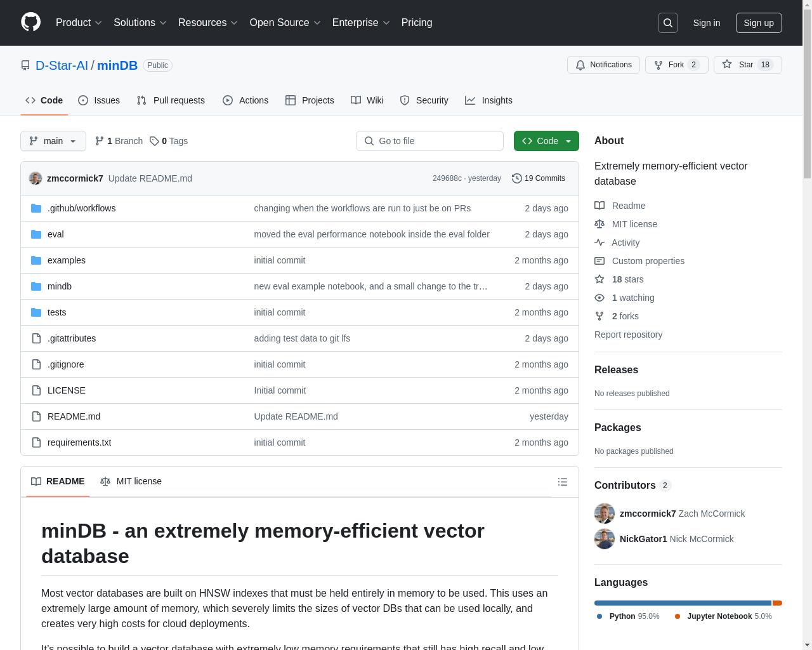Expand the Solutions menu
Image resolution: width=812 pixels, height=650 pixels.
(x=140, y=23)
